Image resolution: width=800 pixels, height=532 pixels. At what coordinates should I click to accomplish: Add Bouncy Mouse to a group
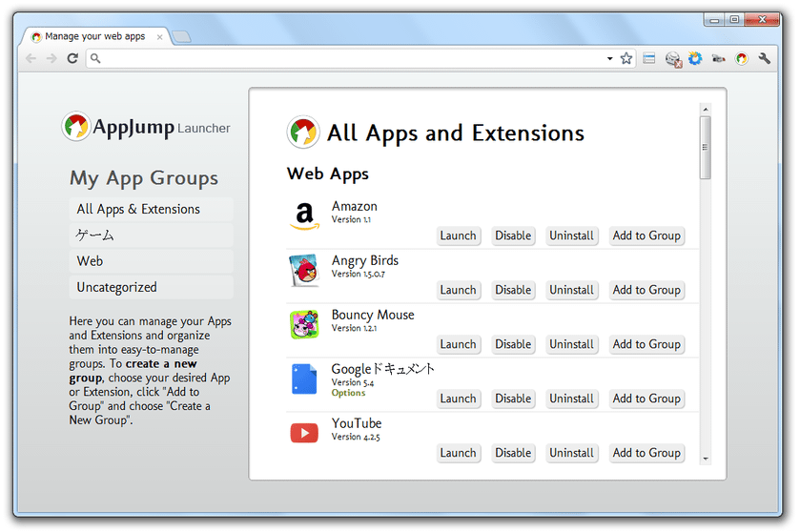pos(646,344)
